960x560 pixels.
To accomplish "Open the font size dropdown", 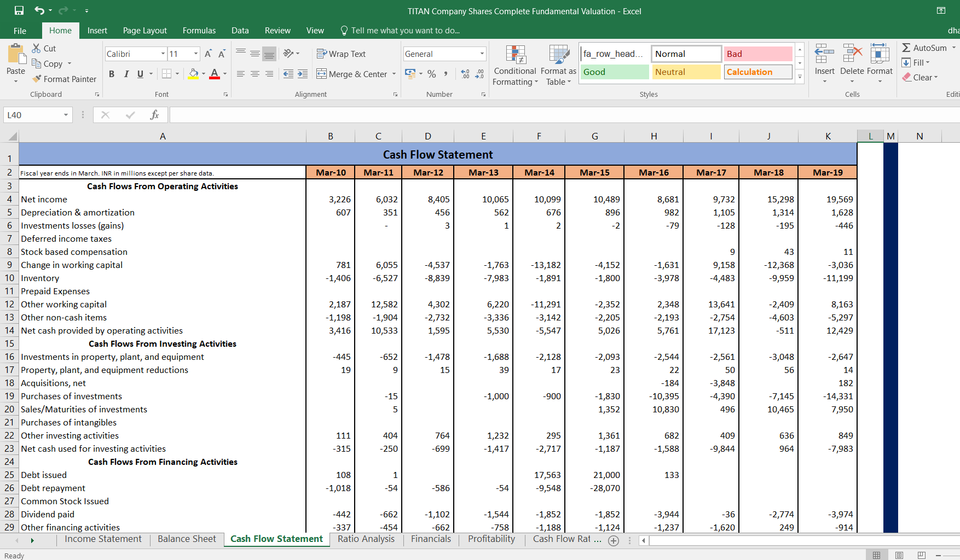I will click(196, 54).
